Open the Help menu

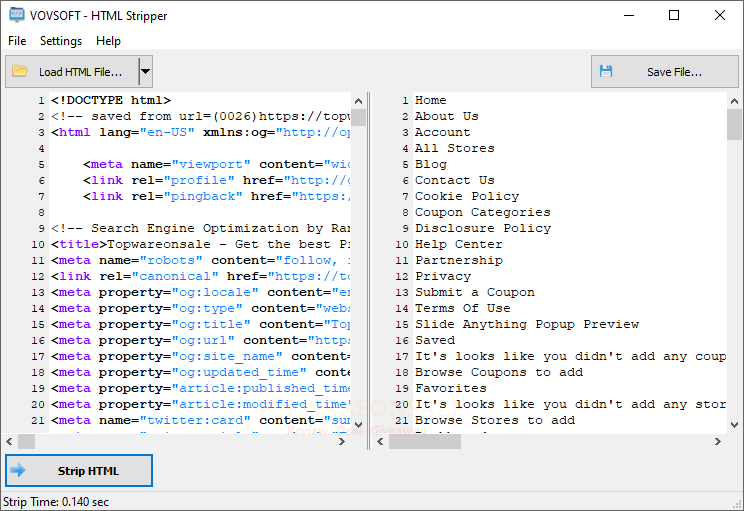click(x=108, y=41)
